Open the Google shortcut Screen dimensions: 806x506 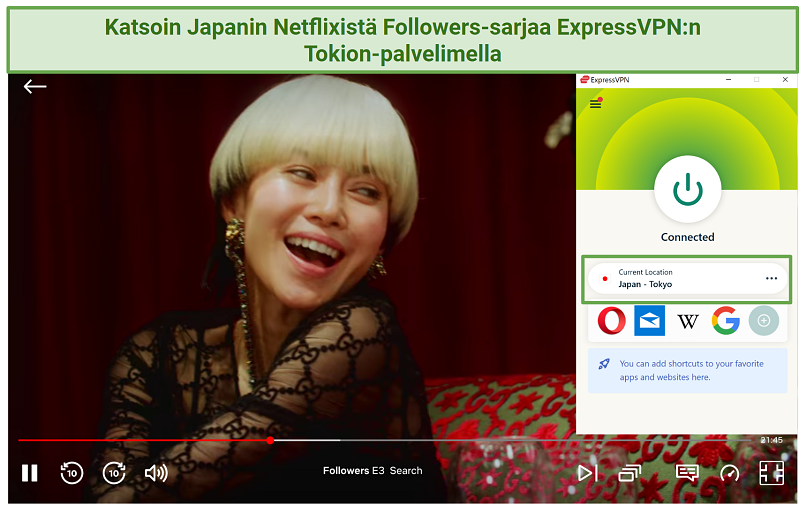tap(725, 321)
